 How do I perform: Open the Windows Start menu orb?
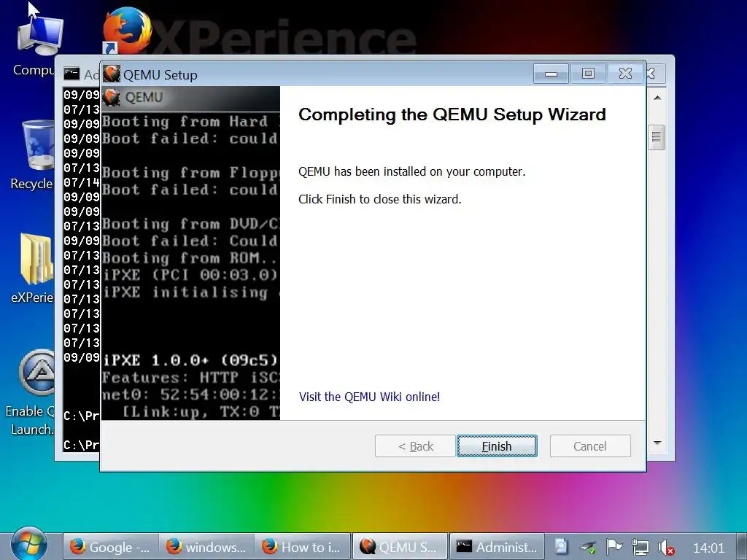pyautogui.click(x=29, y=544)
